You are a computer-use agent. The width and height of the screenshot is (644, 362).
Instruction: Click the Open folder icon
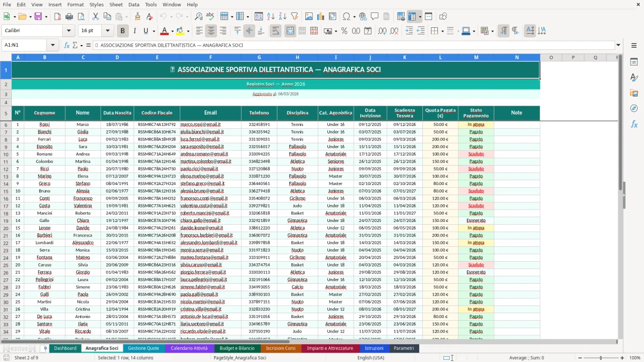point(23,17)
